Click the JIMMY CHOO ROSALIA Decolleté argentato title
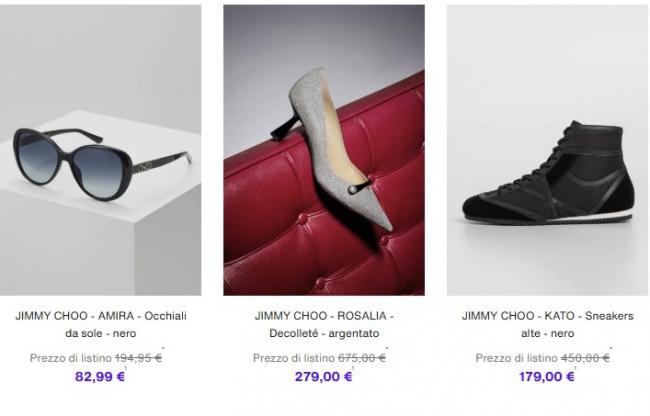650x416 pixels. point(324,324)
